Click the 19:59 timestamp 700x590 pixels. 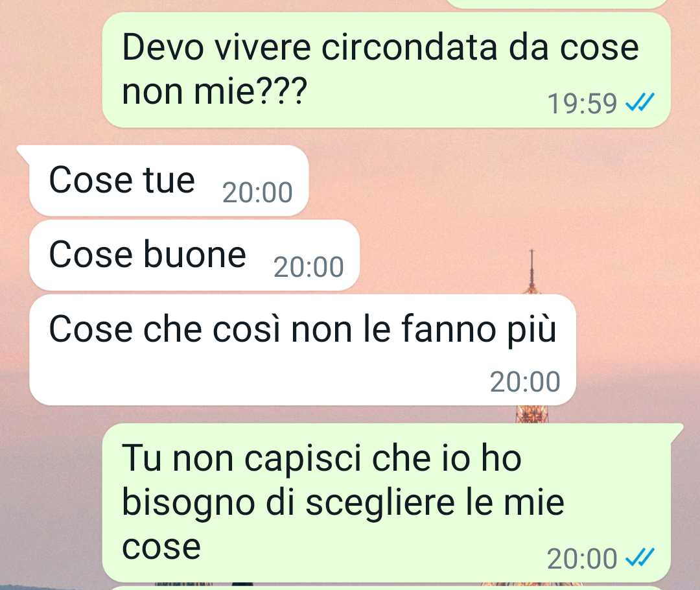tap(582, 104)
